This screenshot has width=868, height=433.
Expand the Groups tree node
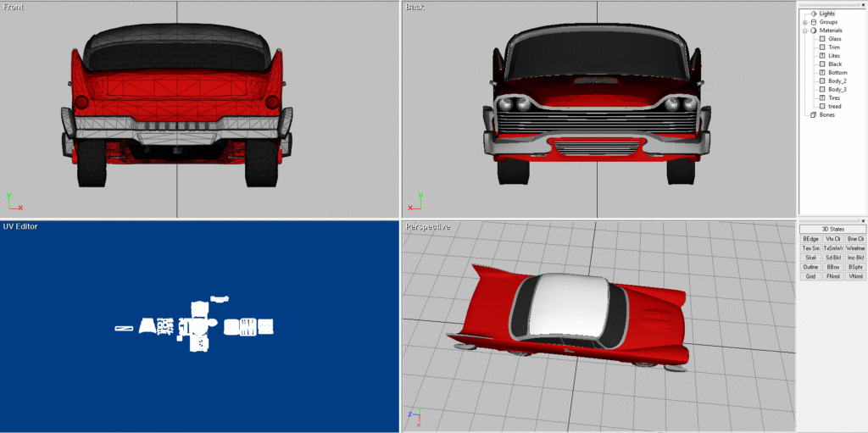pos(805,22)
